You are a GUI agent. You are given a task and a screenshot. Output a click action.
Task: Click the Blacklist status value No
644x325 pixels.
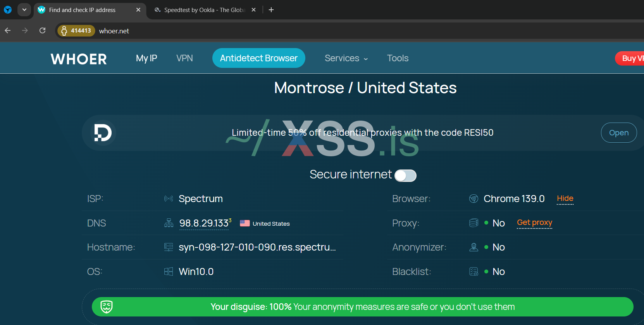499,271
